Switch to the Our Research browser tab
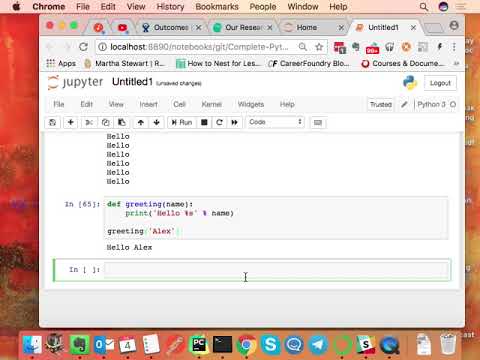Screen dimensions: 480x360 pos(243,27)
